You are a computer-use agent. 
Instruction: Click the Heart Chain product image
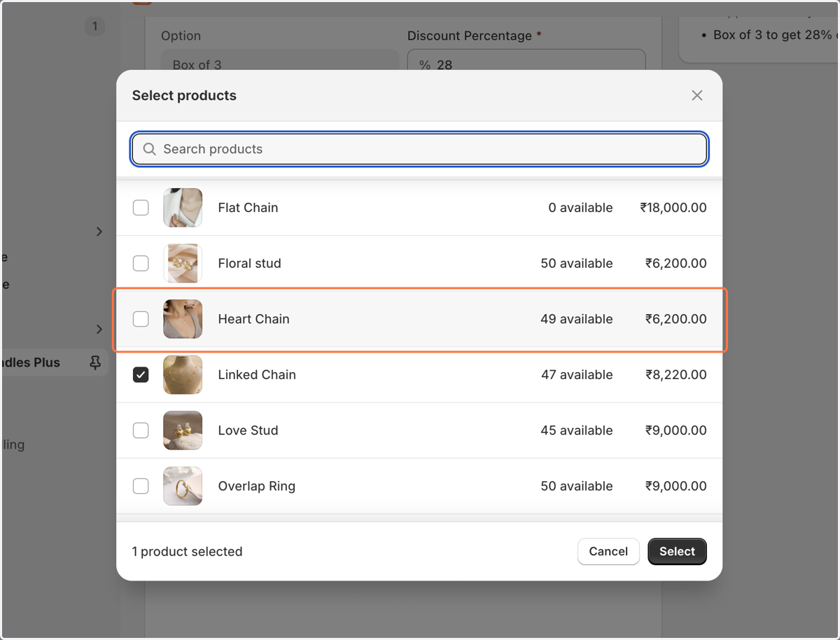point(183,319)
